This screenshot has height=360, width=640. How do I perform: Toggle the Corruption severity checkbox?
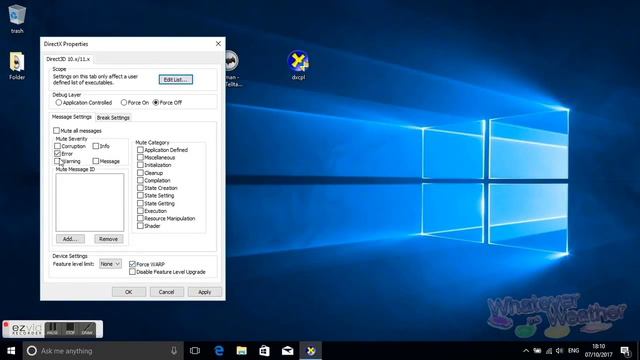(x=58, y=146)
